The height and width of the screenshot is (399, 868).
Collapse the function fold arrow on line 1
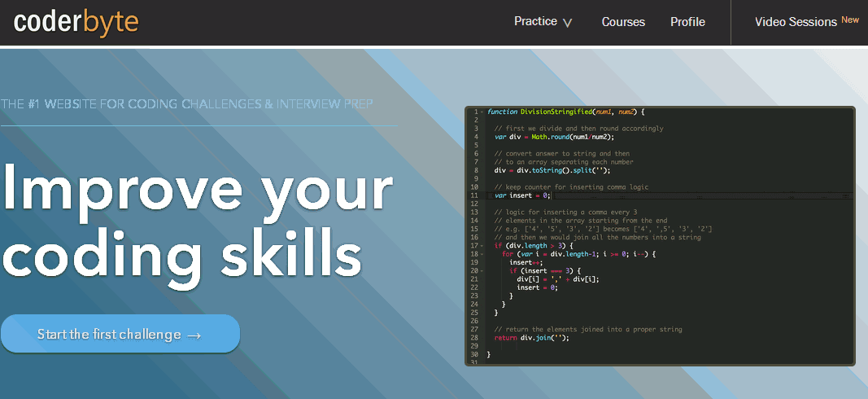(x=482, y=112)
